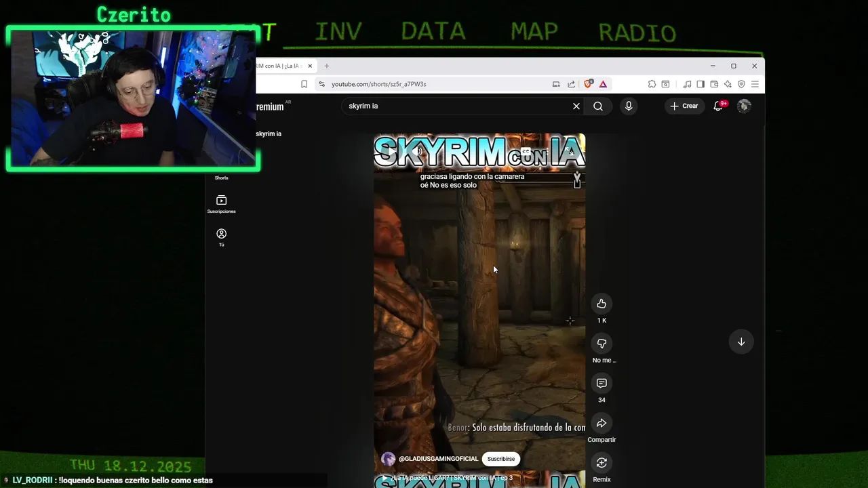This screenshot has height=488, width=868.
Task: Open the comments showing 34
Action: 601,384
